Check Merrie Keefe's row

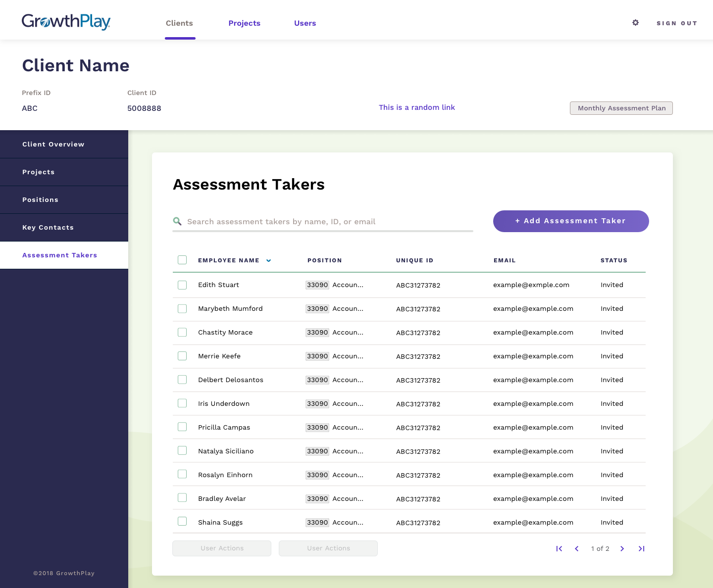[182, 356]
